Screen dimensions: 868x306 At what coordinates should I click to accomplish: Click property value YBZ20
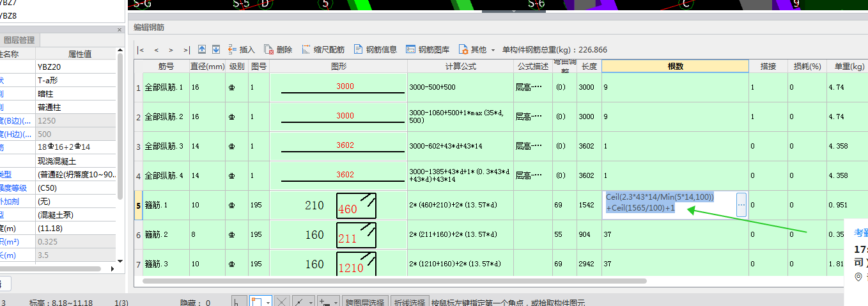(75, 67)
